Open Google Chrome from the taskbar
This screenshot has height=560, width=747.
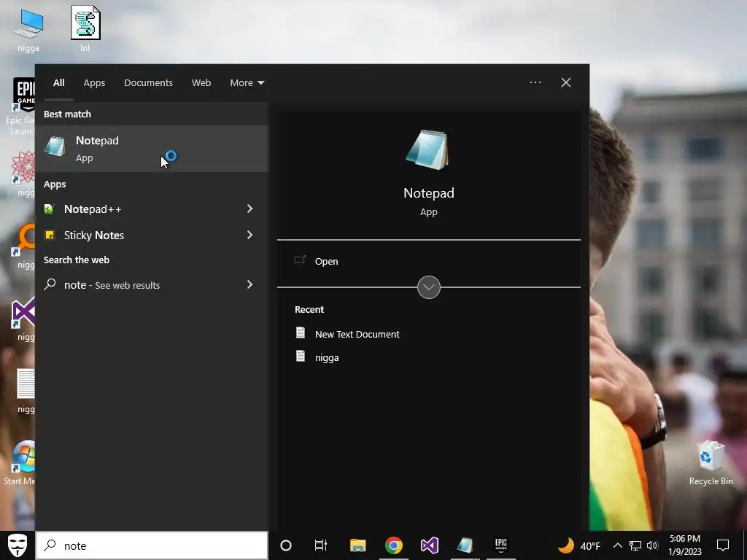click(x=393, y=545)
